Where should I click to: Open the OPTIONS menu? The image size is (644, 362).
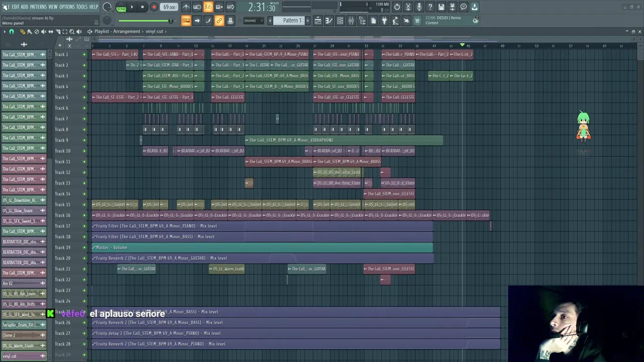(67, 7)
